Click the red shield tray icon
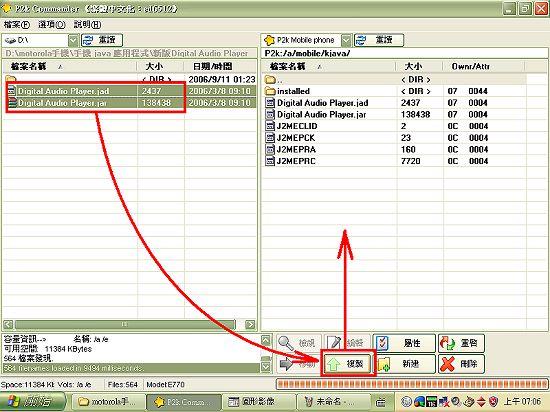This screenshot has width=550, height=412. (494, 401)
